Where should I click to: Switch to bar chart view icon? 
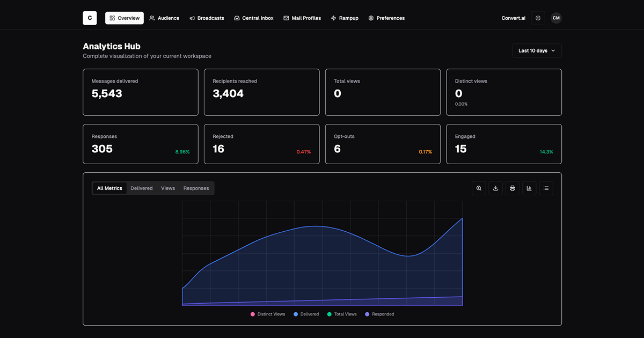coord(529,188)
